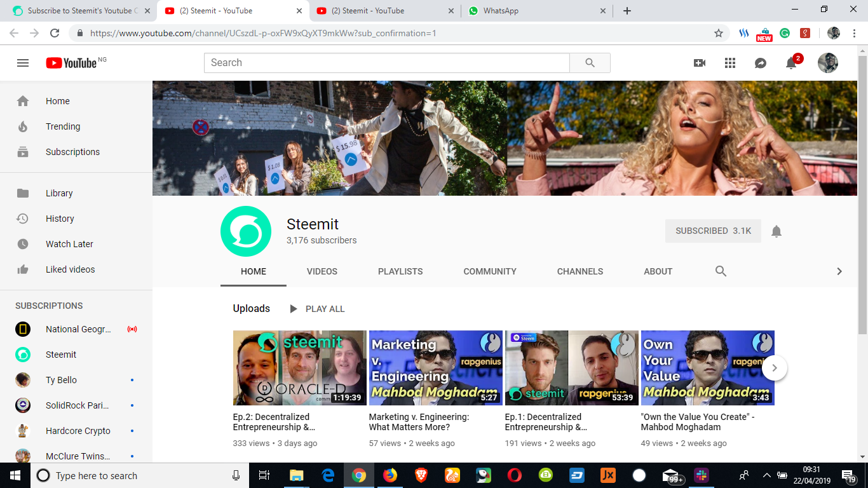The height and width of the screenshot is (488, 868).
Task: Open the YouTube apps grid icon
Action: 730,63
